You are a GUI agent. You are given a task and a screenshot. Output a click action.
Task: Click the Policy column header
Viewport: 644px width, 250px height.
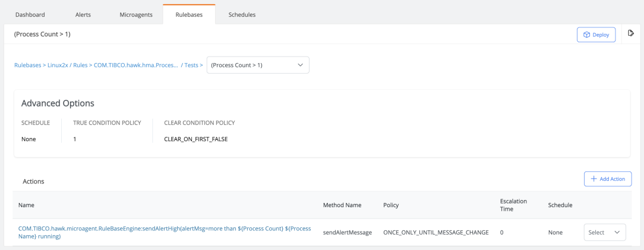391,205
